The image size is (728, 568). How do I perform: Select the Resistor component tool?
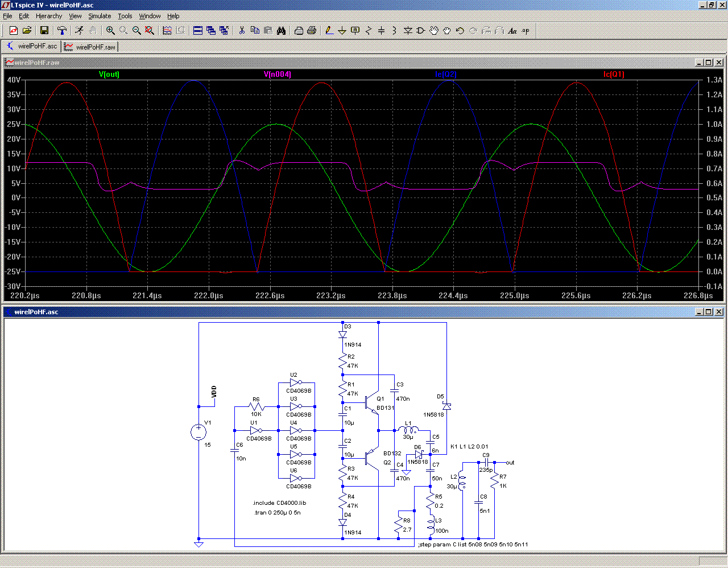[368, 31]
